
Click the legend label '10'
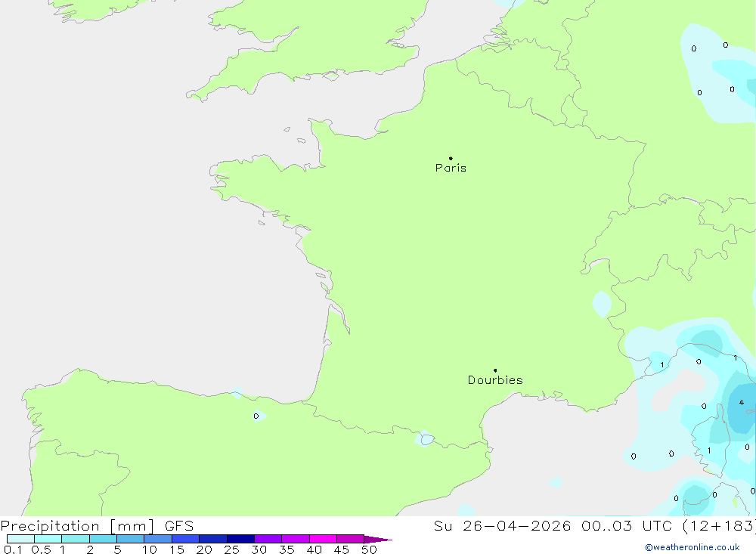(150, 549)
